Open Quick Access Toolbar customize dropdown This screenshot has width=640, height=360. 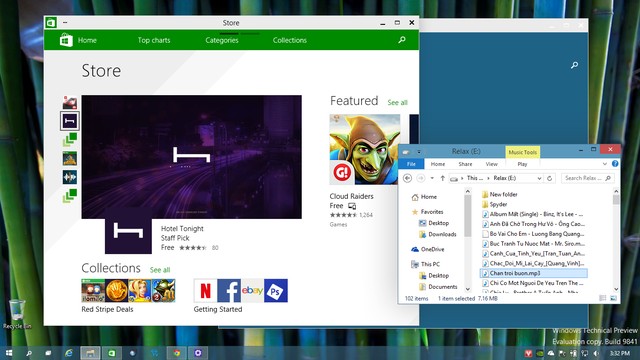[x=419, y=152]
